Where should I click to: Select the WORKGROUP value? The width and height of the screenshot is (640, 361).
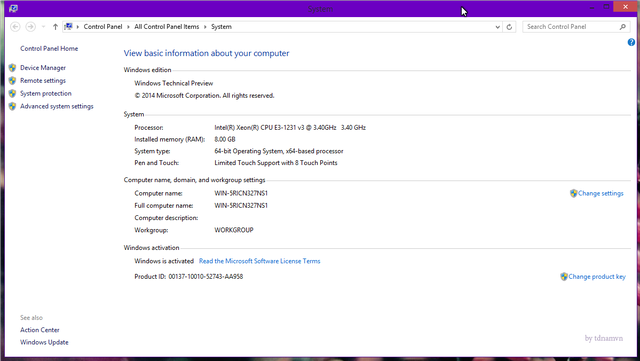click(x=234, y=230)
